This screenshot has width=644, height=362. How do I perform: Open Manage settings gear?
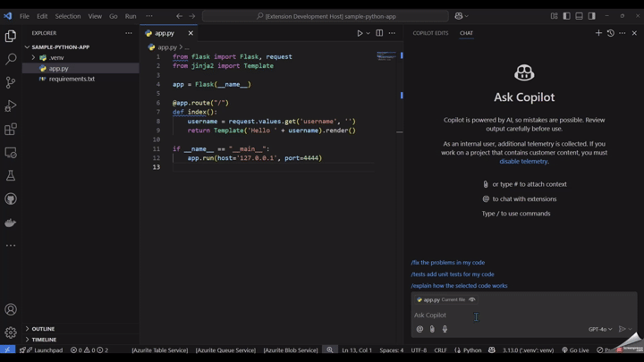(x=11, y=333)
